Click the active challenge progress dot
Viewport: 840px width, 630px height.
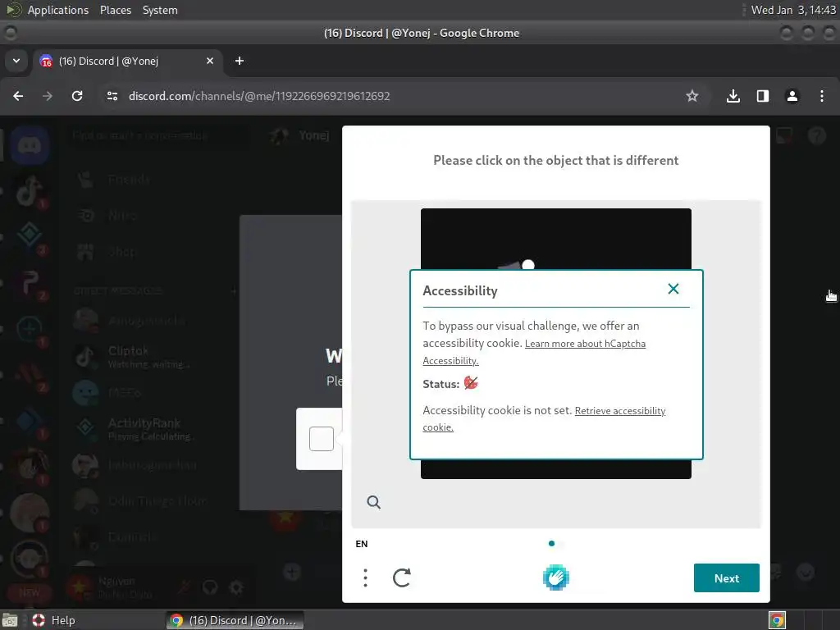tap(551, 543)
